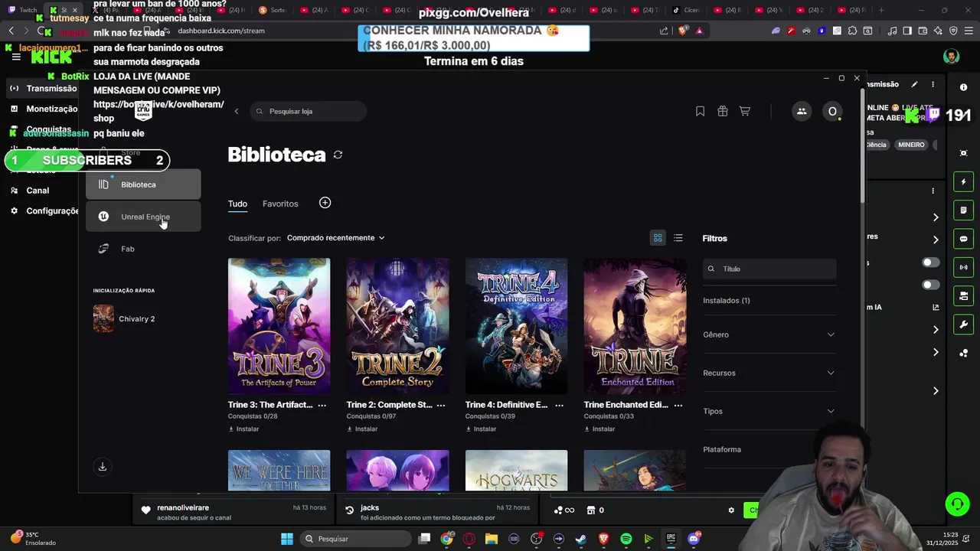This screenshot has height=551, width=980.
Task: Open the Epic downloads icon in sidebar
Action: click(102, 467)
